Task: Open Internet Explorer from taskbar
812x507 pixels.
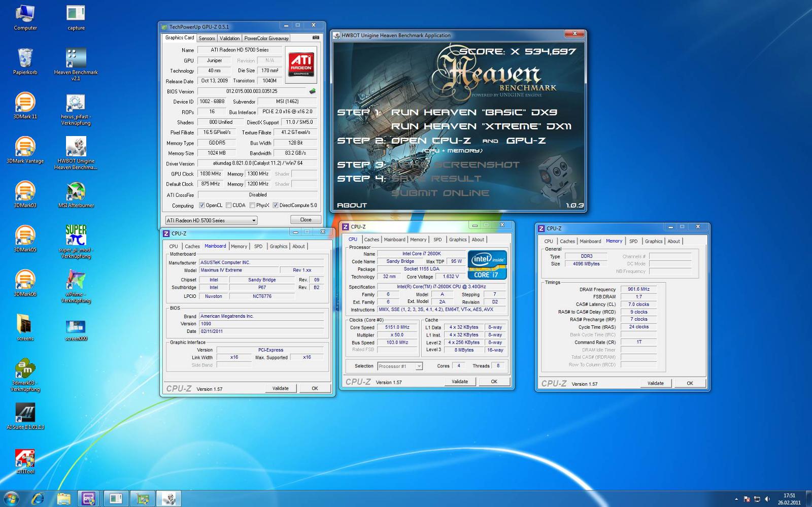Action: pyautogui.click(x=38, y=499)
